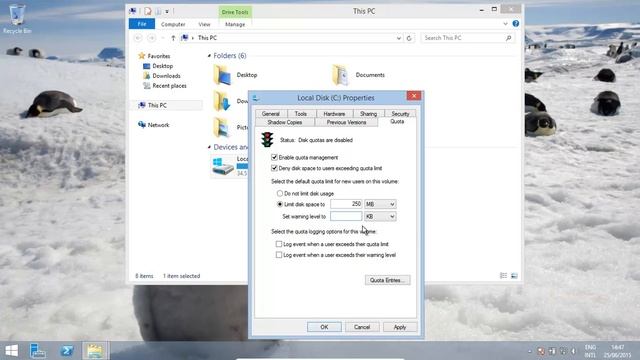Open the Previous Versions tab
This screenshot has width=640, height=360.
pyautogui.click(x=346, y=122)
